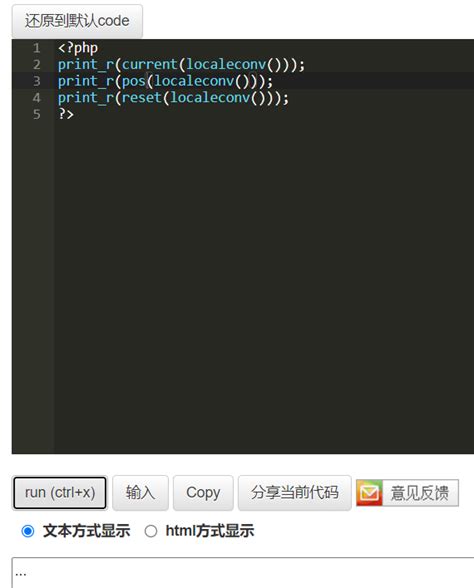Select line number 1 in gutter
474x588 pixels.
tap(36, 48)
